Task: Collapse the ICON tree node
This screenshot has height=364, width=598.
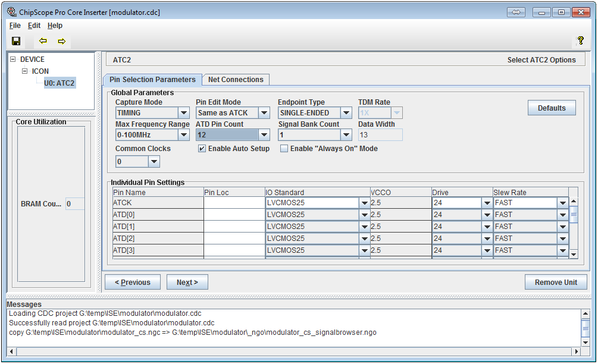Action: click(x=25, y=71)
